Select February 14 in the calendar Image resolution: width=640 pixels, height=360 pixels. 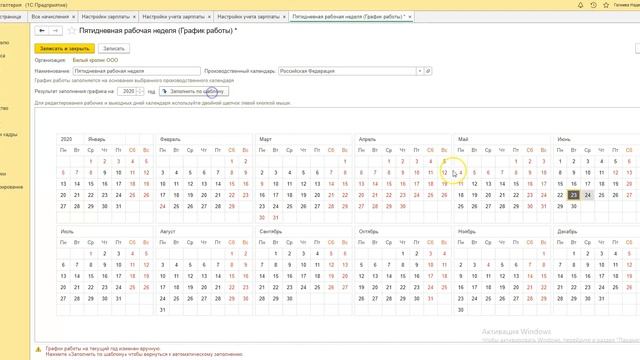pyautogui.click(x=218, y=184)
